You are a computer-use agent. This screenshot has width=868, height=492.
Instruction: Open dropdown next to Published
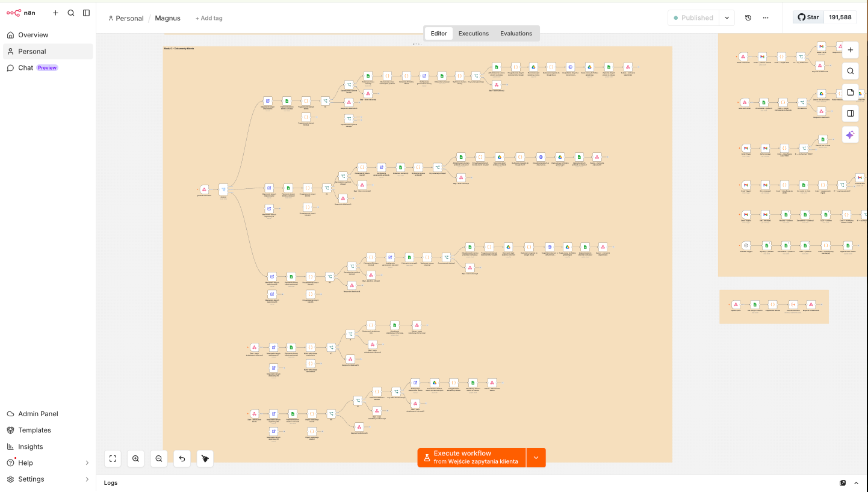727,17
